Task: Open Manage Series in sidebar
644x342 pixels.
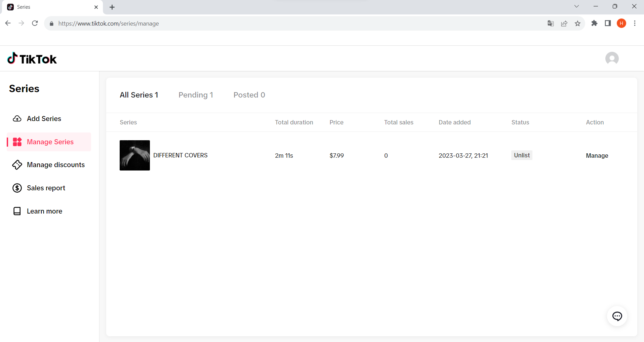Action: coord(49,142)
